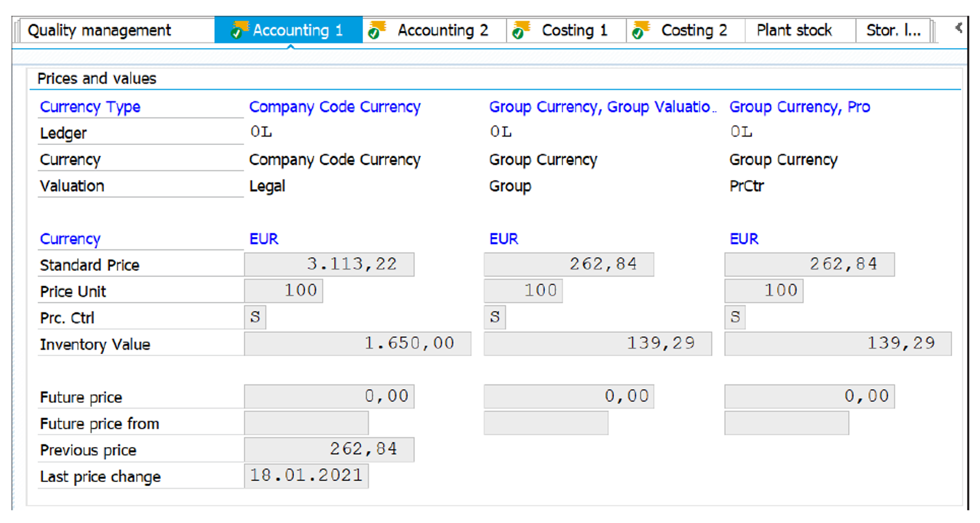The width and height of the screenshot is (980, 523).
Task: Click the Prc. Ctrl field containing S
Action: [255, 317]
